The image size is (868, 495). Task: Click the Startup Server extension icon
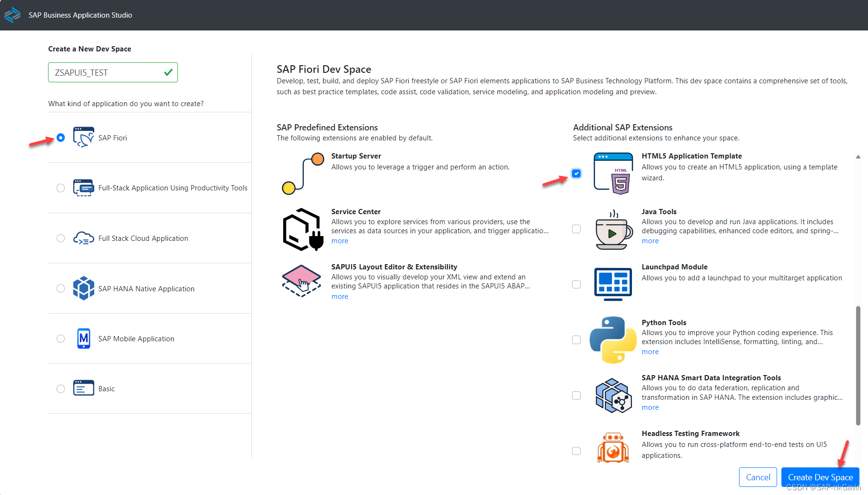tap(303, 174)
